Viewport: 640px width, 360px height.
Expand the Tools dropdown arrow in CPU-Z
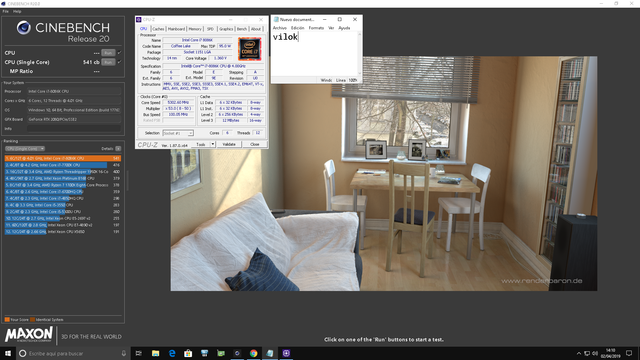pos(213,144)
